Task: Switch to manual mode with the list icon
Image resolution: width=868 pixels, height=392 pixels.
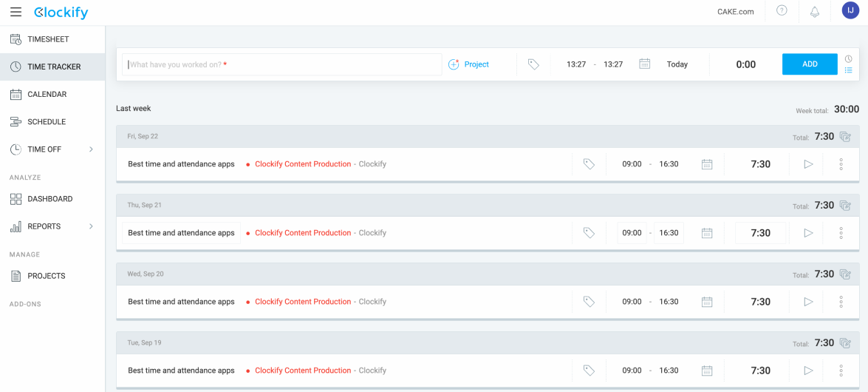Action: pyautogui.click(x=849, y=70)
